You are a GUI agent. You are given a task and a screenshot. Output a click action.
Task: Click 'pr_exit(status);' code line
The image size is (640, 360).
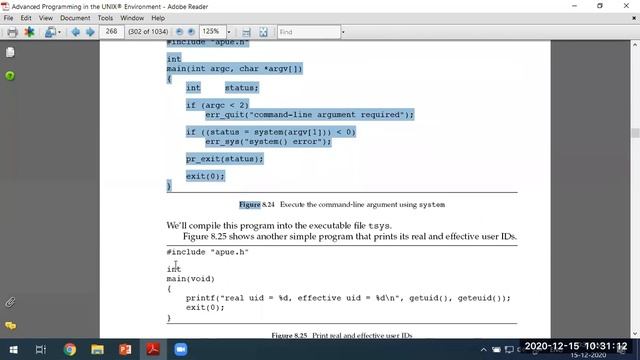click(225, 159)
